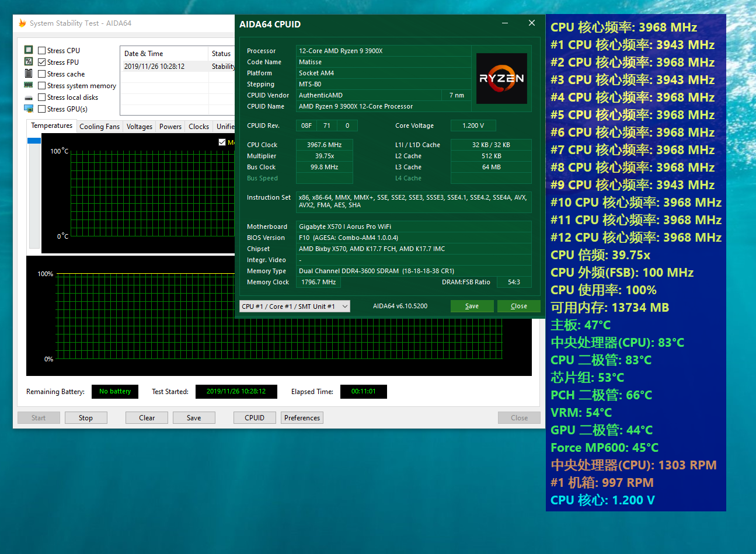Enable the Stress GPU(s) checkbox

pyautogui.click(x=41, y=109)
